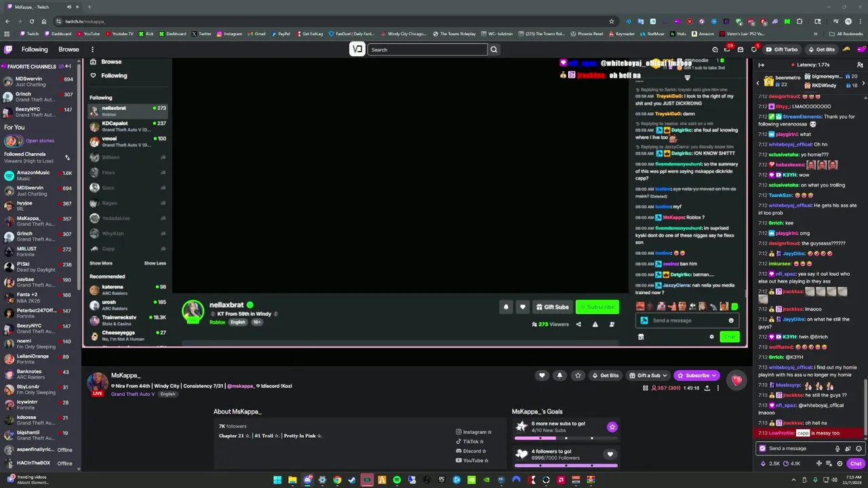Open MDSwervin in Favorite Channels
This screenshot has height=488, width=868.
pos(40,81)
